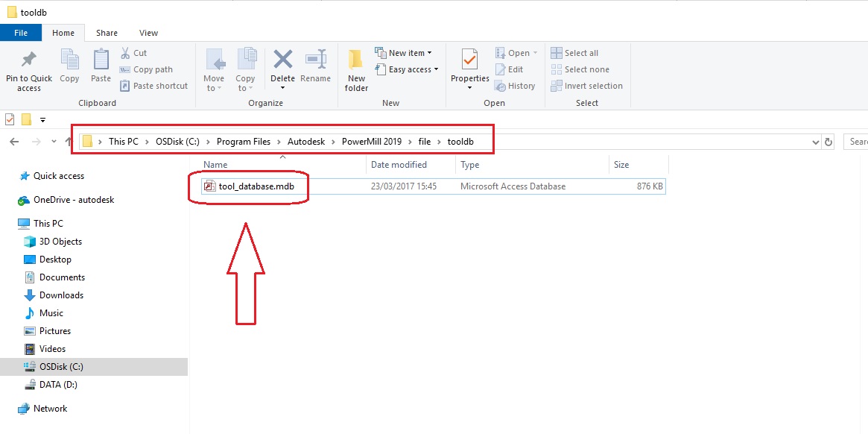The image size is (868, 434).
Task: Pin current folder to Quick access
Action: 28,71
